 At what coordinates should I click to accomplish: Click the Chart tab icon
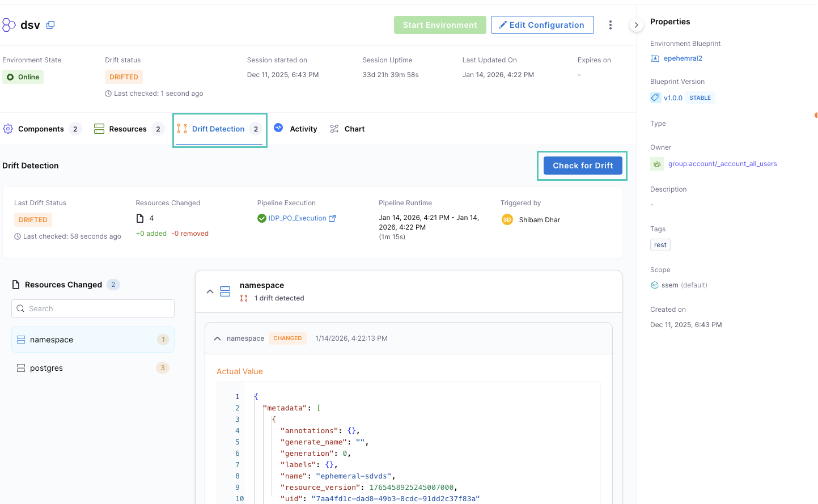[334, 129]
